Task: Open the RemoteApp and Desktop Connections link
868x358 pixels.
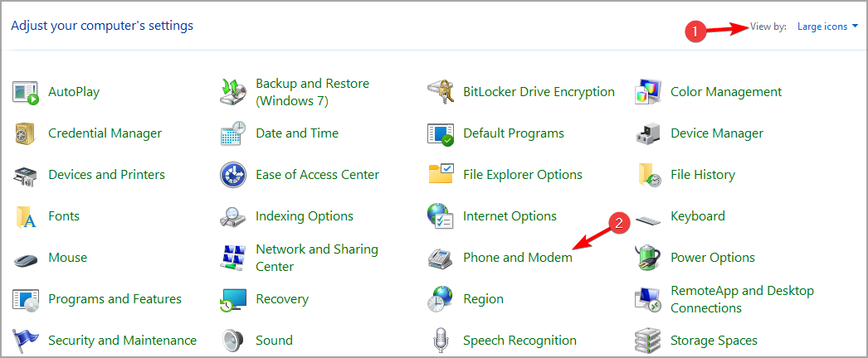Action: 742,299
